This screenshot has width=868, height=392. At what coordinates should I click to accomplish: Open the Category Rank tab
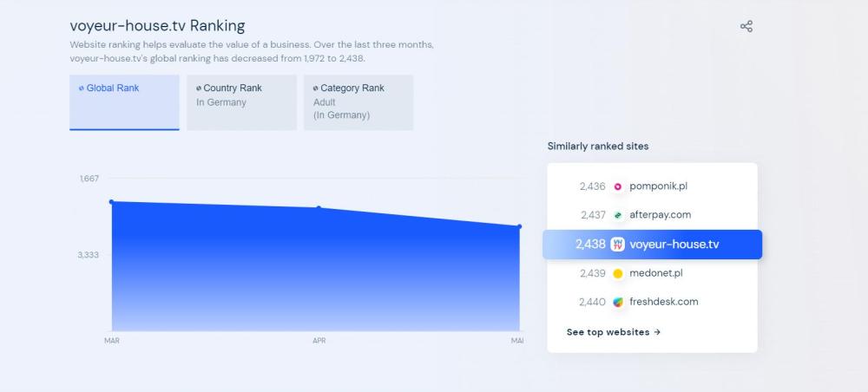tap(358, 101)
